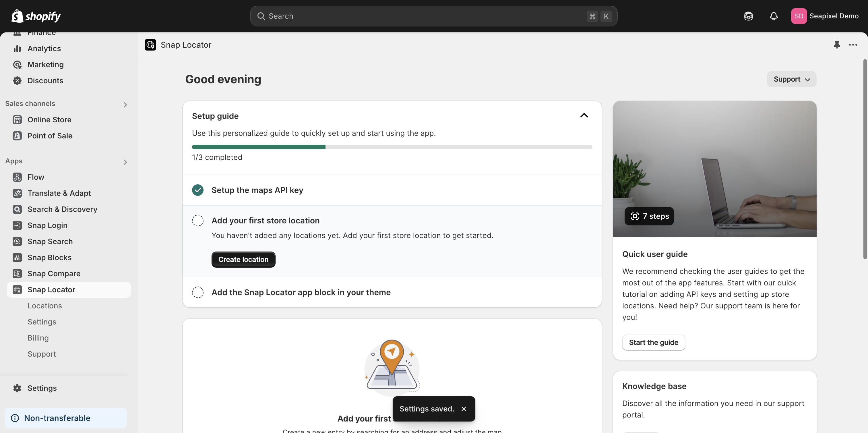Pin the Snap Locator app
Image resolution: width=868 pixels, height=433 pixels.
[x=837, y=45]
